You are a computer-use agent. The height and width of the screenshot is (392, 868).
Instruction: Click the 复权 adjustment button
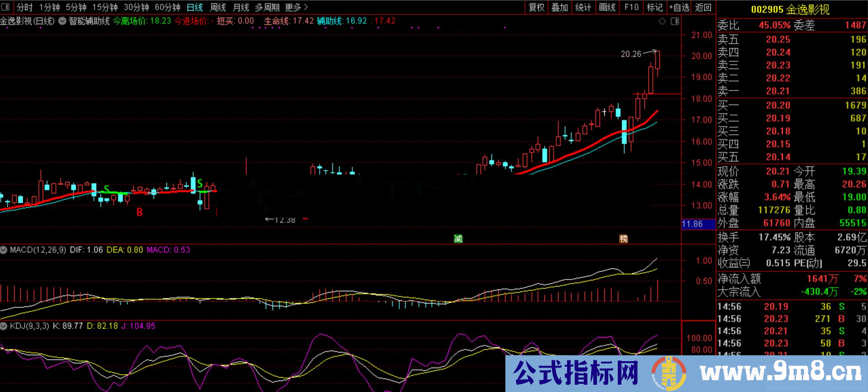tap(537, 7)
